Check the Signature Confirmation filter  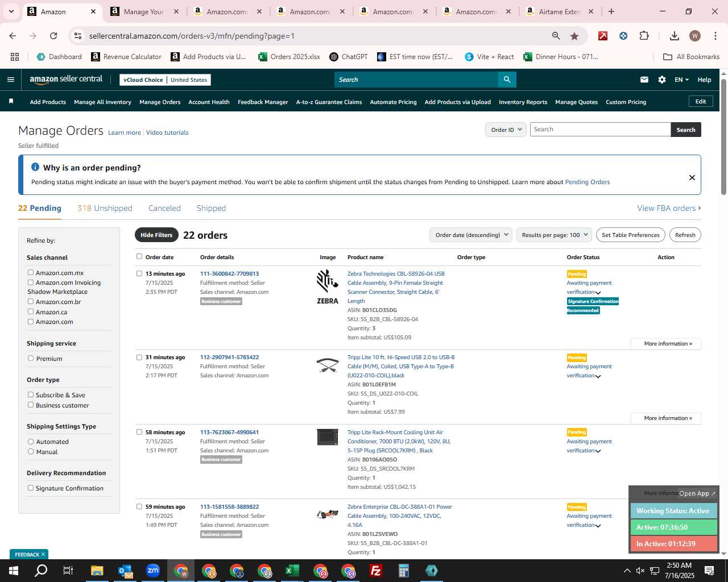point(31,488)
